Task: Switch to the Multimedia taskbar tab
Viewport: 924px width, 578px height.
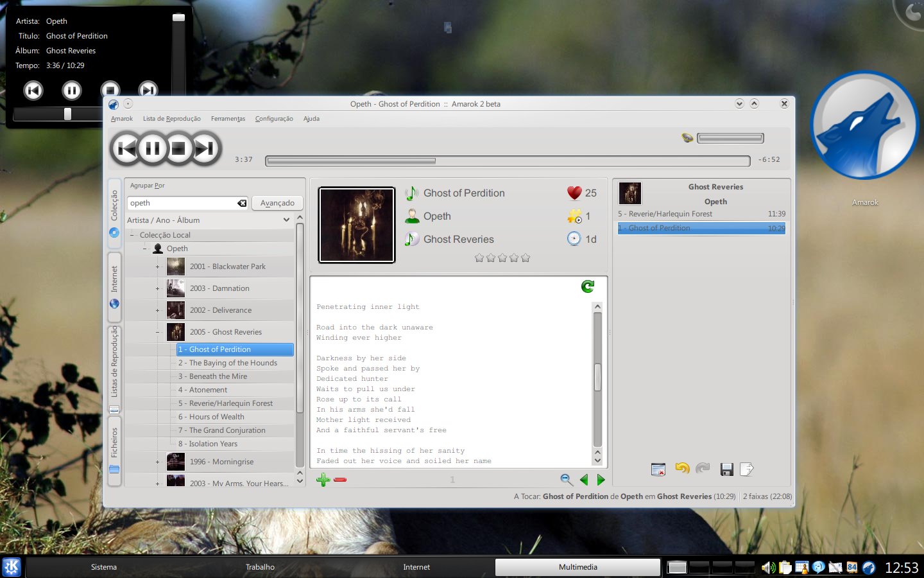Action: click(577, 567)
